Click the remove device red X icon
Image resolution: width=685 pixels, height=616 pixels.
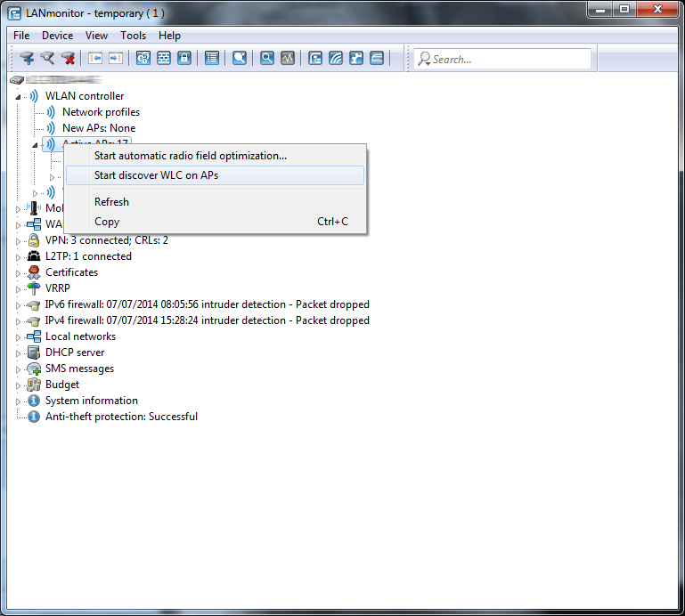pos(68,59)
